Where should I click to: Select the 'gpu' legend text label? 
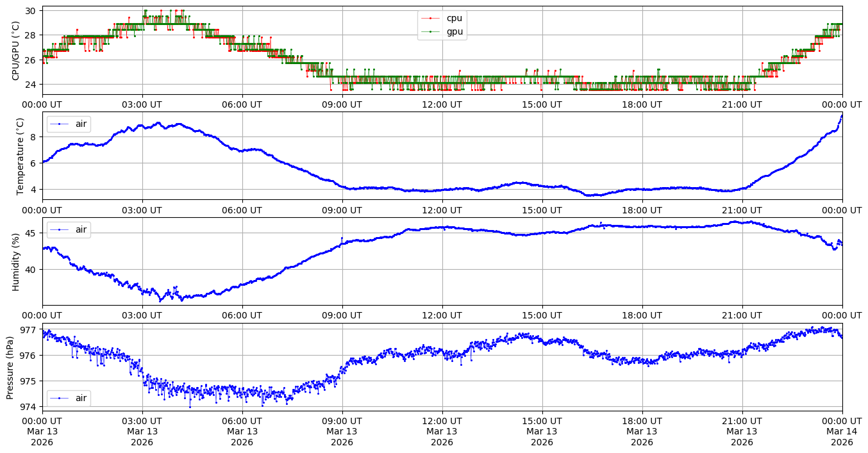click(455, 31)
